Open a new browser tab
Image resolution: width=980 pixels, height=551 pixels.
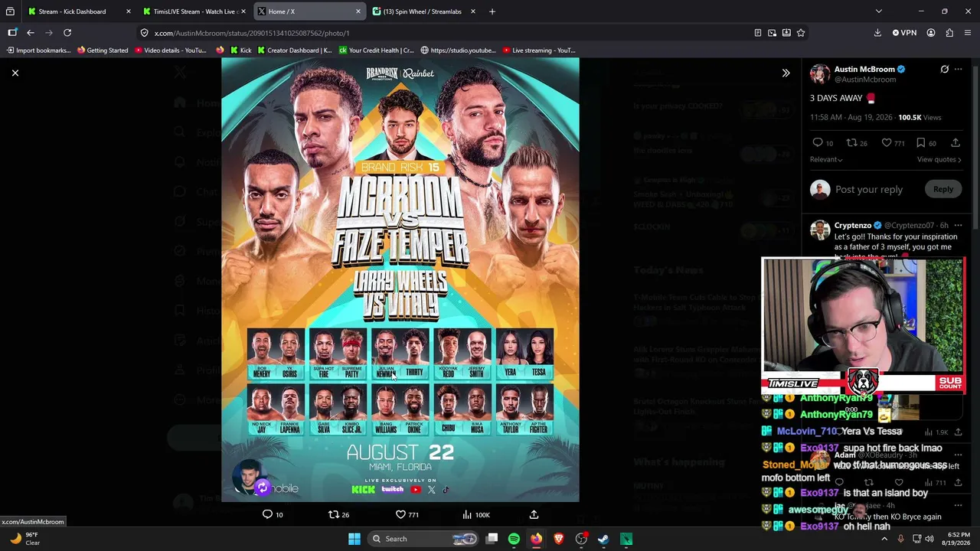492,11
